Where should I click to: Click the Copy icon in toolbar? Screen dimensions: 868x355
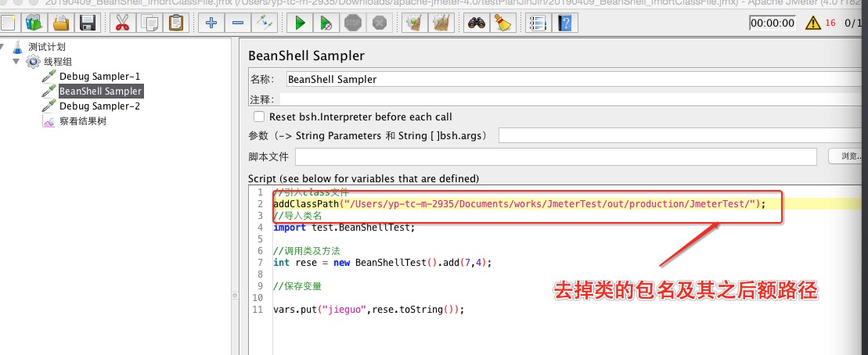point(149,23)
